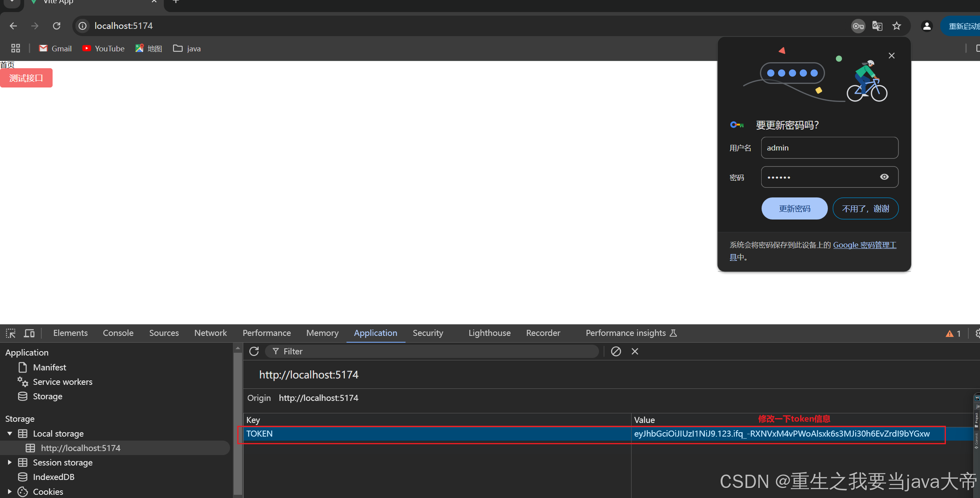The height and width of the screenshot is (498, 980).
Task: Click the clear all storage icon
Action: coord(616,352)
